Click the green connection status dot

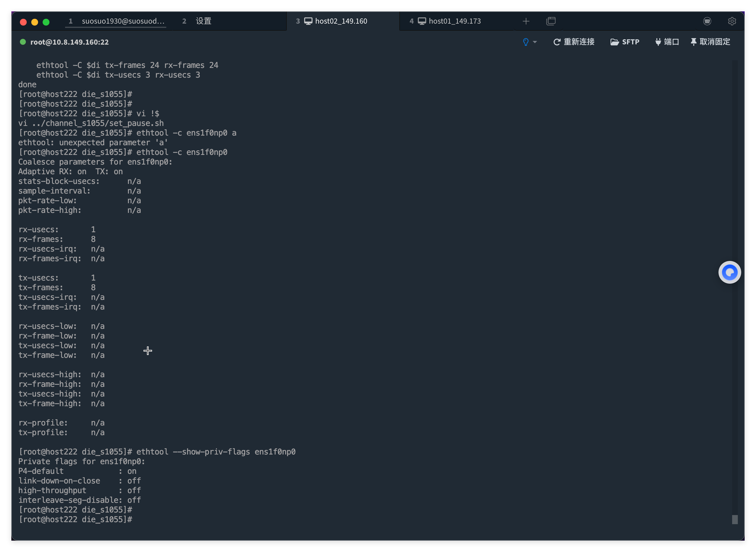click(23, 42)
